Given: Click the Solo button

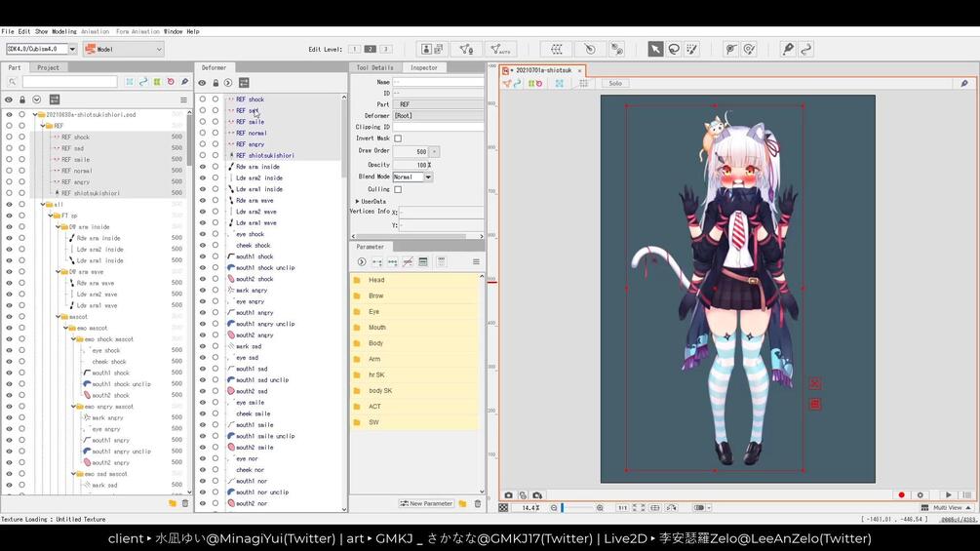Looking at the screenshot, I should tap(615, 83).
